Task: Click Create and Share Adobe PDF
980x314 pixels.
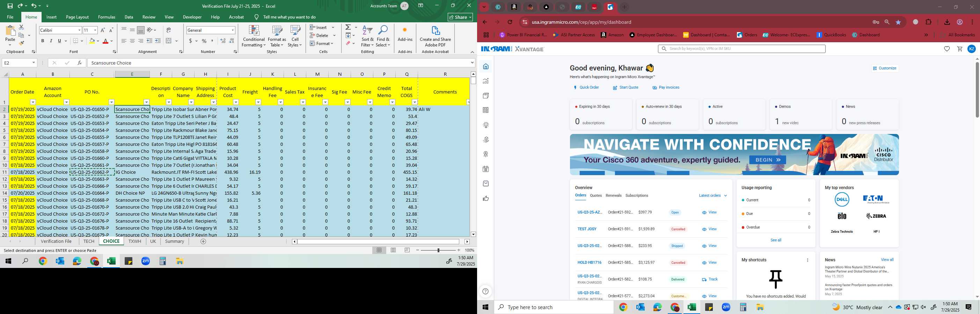Action: (x=435, y=36)
